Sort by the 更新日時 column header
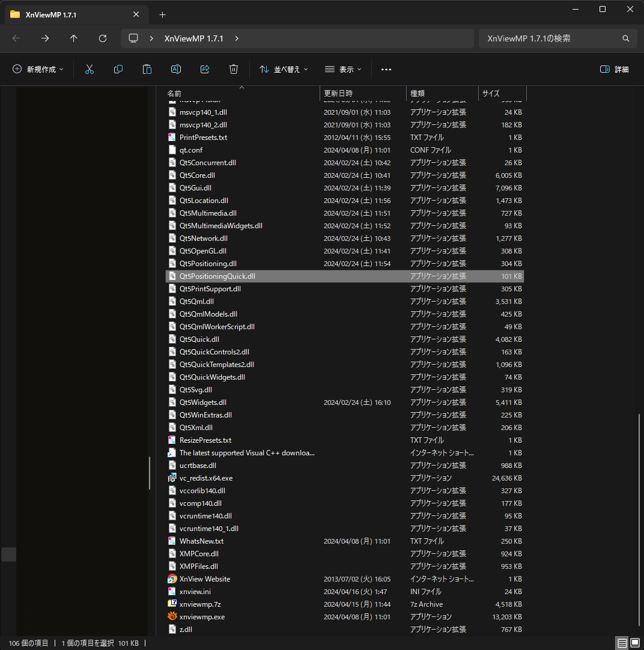The image size is (644, 650). tap(338, 94)
